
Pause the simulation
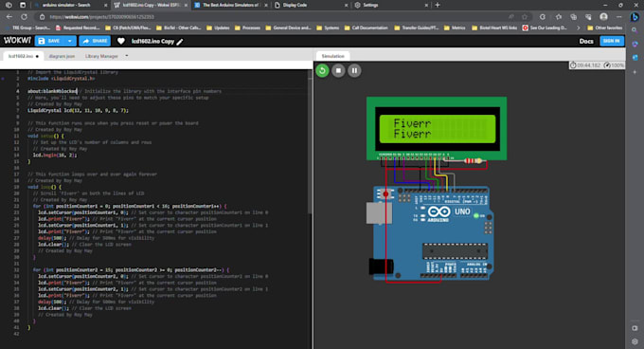coord(354,71)
